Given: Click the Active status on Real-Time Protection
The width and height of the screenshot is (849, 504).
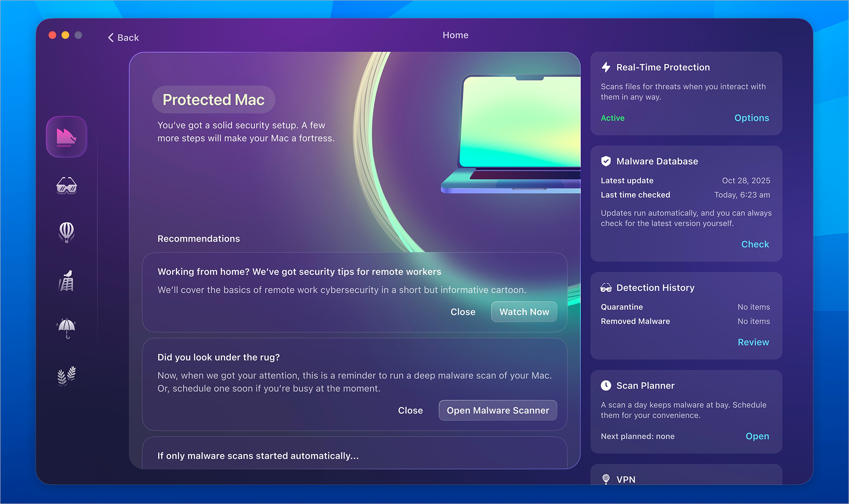Looking at the screenshot, I should tap(612, 118).
